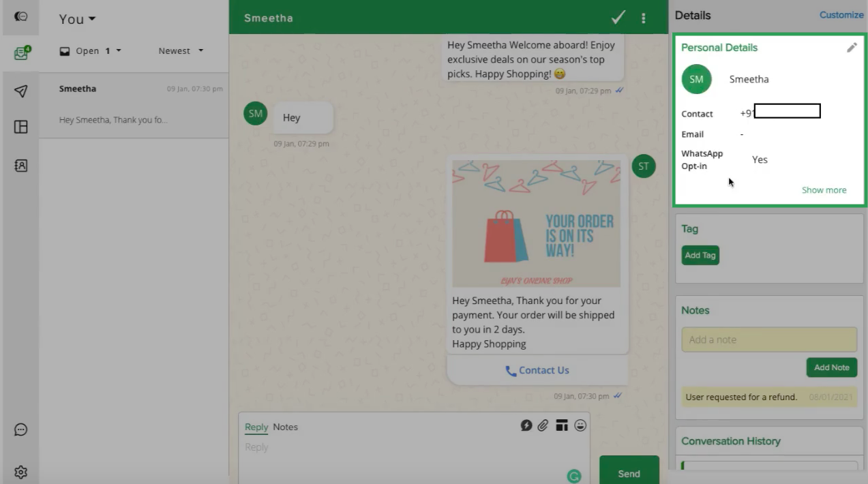Select the Reply tab in composer
This screenshot has height=484, width=868.
click(x=256, y=427)
